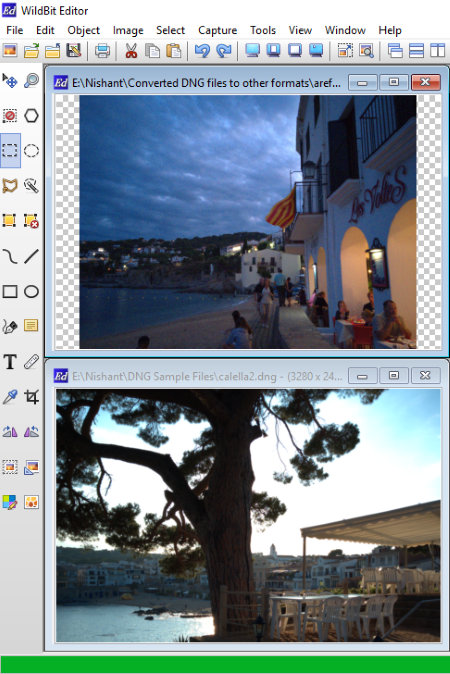450x674 pixels.
Task: Select the Ellipse shape tool
Action: [31, 291]
